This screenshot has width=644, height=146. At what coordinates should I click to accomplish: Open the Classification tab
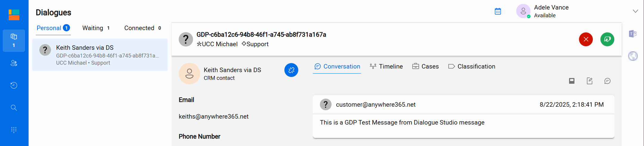[x=472, y=66]
